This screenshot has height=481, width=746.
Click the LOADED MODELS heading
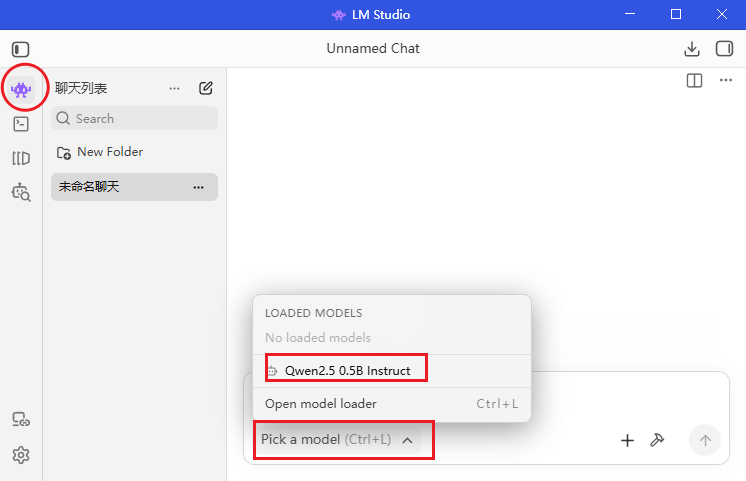(x=314, y=313)
